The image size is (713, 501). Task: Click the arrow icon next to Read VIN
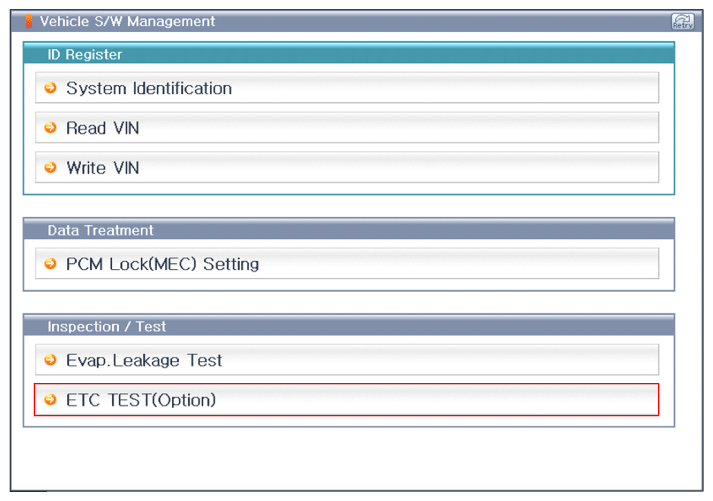[x=51, y=128]
